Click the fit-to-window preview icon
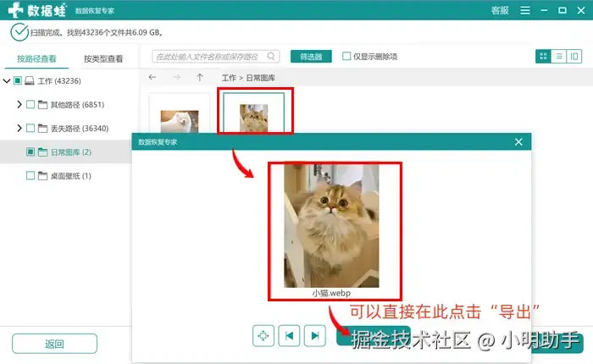Viewport: 593px width, 364px height. pyautogui.click(x=263, y=336)
